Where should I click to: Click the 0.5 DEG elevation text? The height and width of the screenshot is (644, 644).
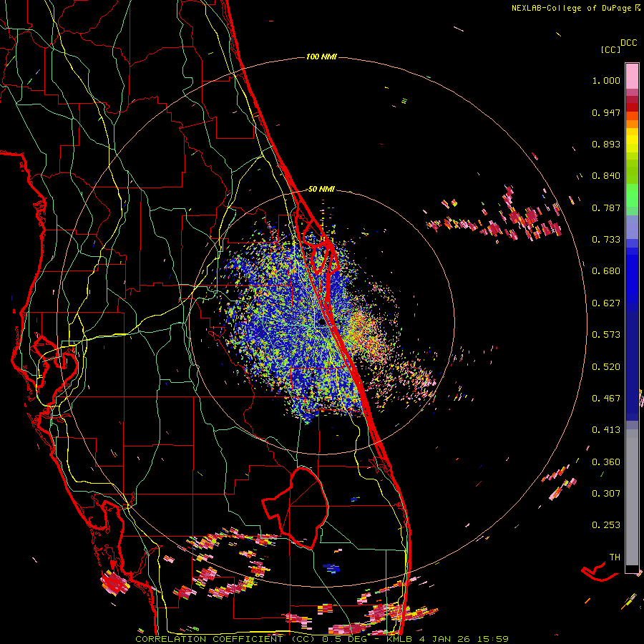click(344, 639)
